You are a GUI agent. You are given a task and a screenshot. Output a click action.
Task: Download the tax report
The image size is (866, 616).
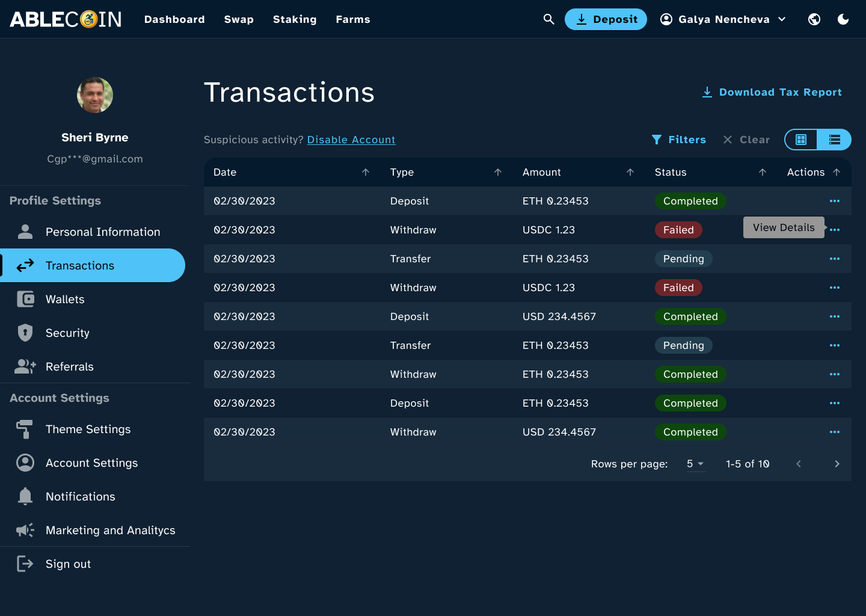tap(772, 92)
